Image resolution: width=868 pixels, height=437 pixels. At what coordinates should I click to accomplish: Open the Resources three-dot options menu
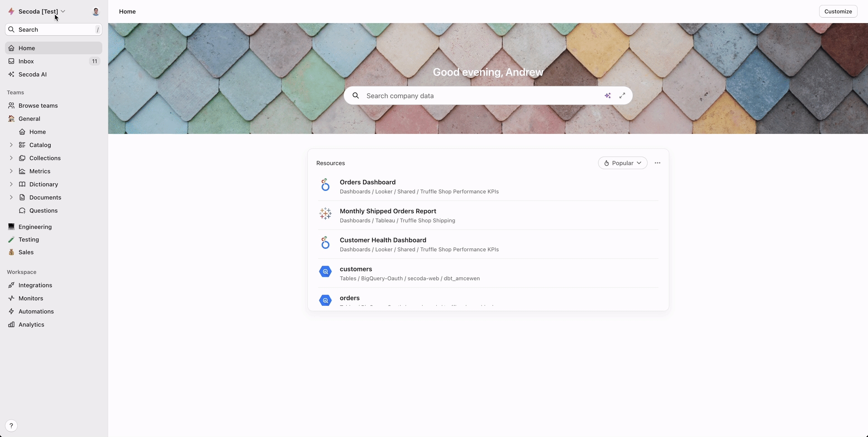click(x=657, y=163)
